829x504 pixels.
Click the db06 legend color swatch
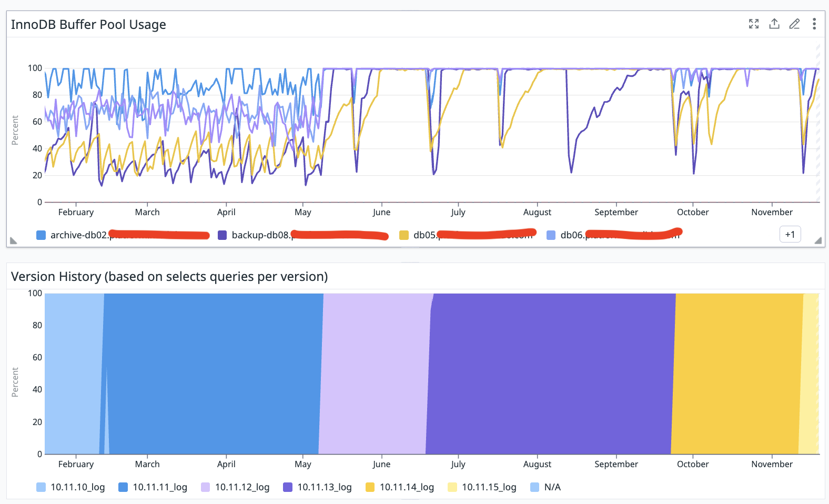click(551, 235)
